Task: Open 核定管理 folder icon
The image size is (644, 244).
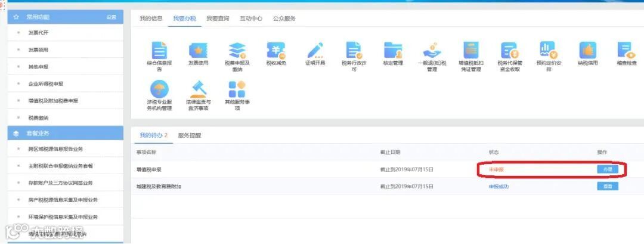Action: [393, 51]
